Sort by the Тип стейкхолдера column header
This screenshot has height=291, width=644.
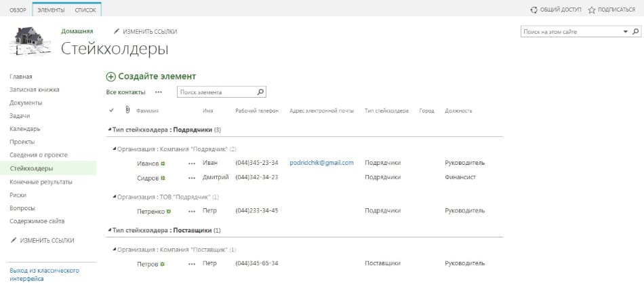[386, 111]
